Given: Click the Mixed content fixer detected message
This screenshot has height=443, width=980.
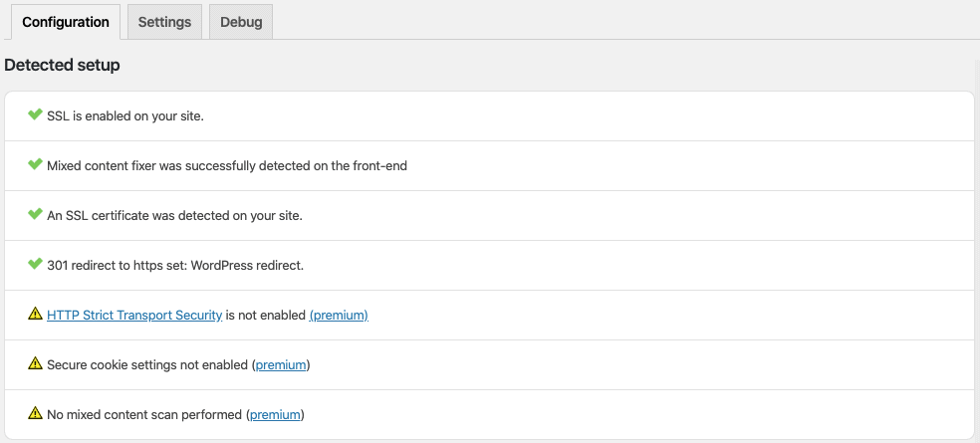Looking at the screenshot, I should pyautogui.click(x=227, y=166).
